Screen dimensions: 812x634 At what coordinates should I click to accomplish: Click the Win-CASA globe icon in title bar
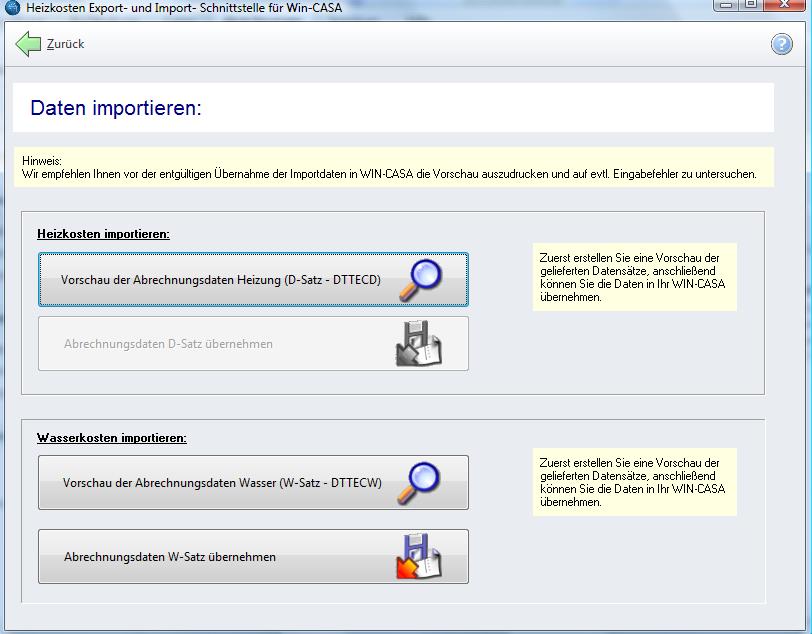pos(11,7)
